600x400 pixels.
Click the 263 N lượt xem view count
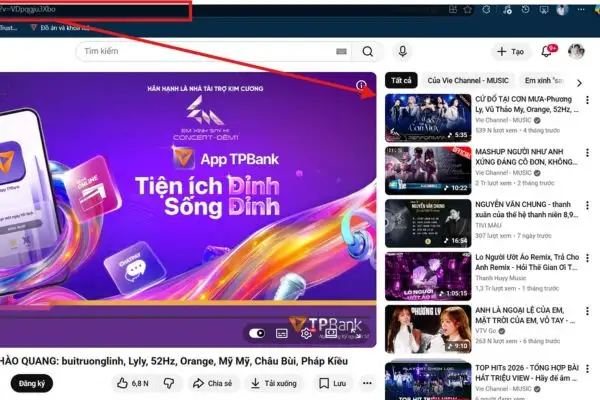coord(496,341)
